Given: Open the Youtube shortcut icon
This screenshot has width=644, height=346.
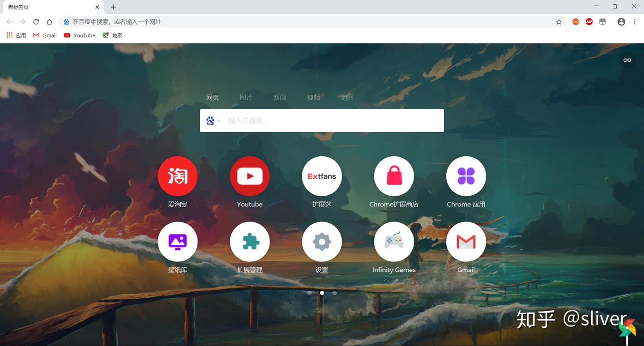Looking at the screenshot, I should (x=250, y=176).
